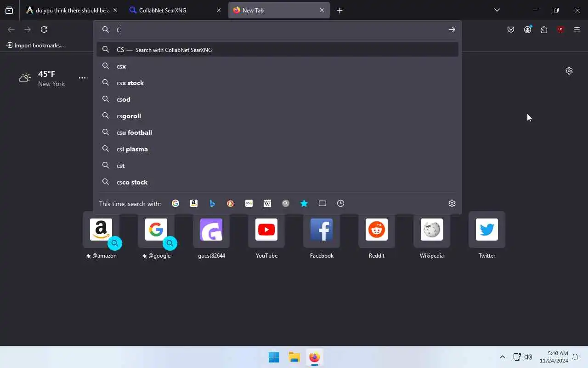Open network status icon in tray
This screenshot has width=588, height=368.
(517, 357)
